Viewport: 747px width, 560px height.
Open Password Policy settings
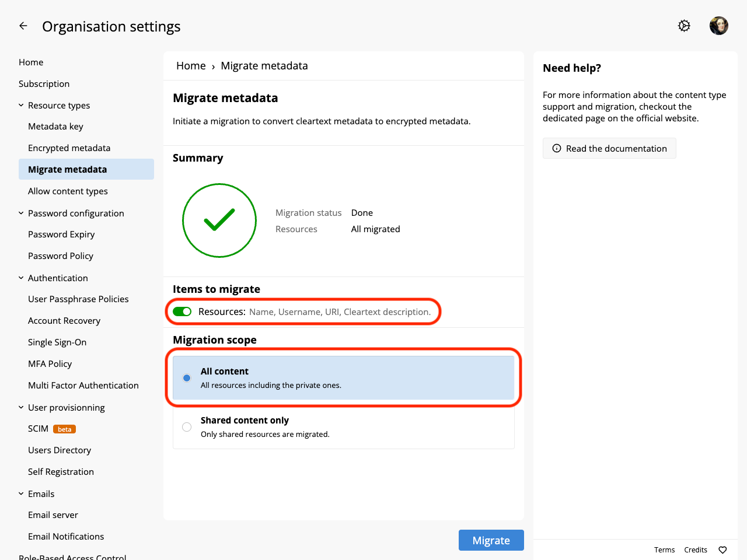coord(61,256)
